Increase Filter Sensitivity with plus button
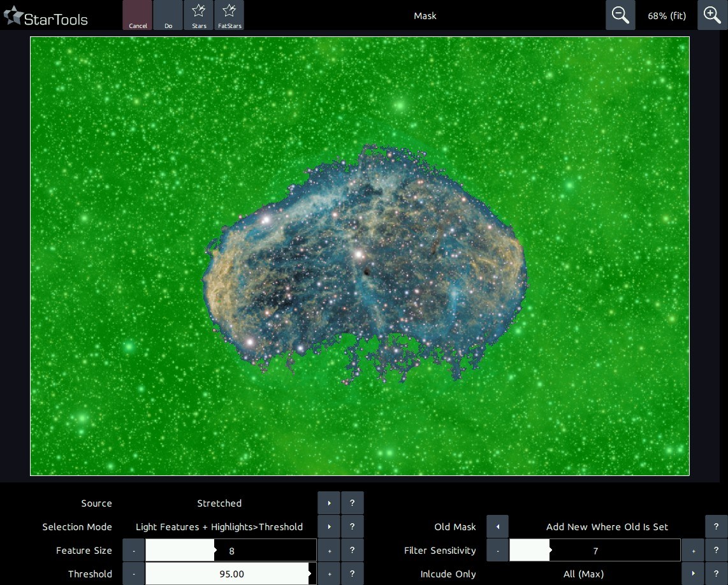The image size is (728, 585). [x=693, y=550]
